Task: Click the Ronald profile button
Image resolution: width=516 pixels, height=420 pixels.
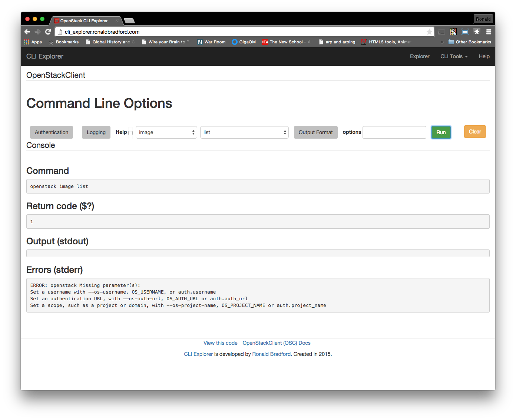Action: tap(483, 19)
